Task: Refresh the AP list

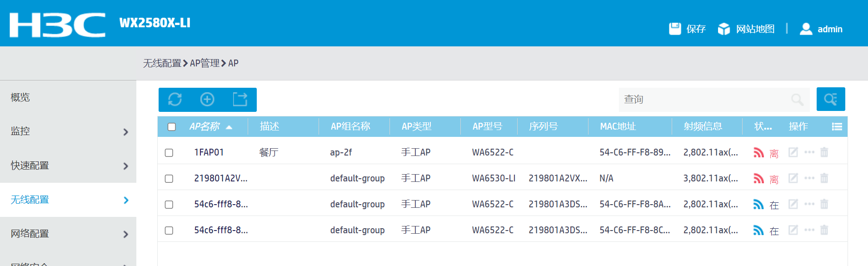Action: tap(175, 99)
